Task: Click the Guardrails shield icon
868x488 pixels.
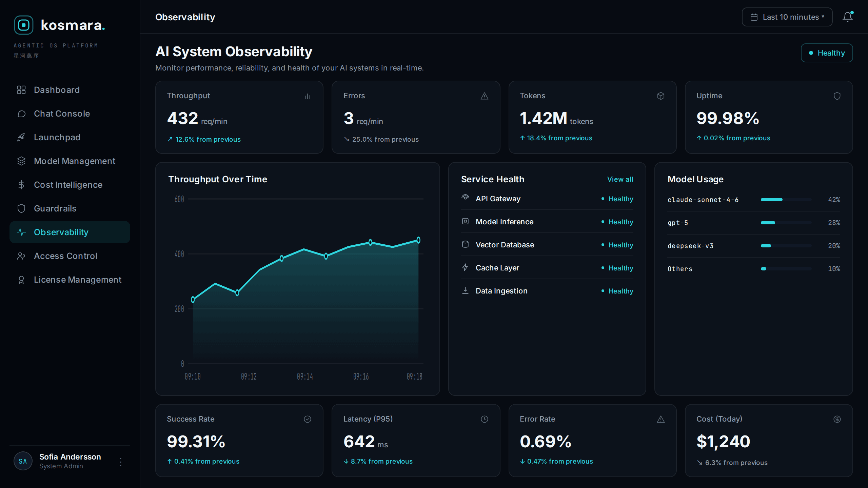Action: [x=21, y=208]
